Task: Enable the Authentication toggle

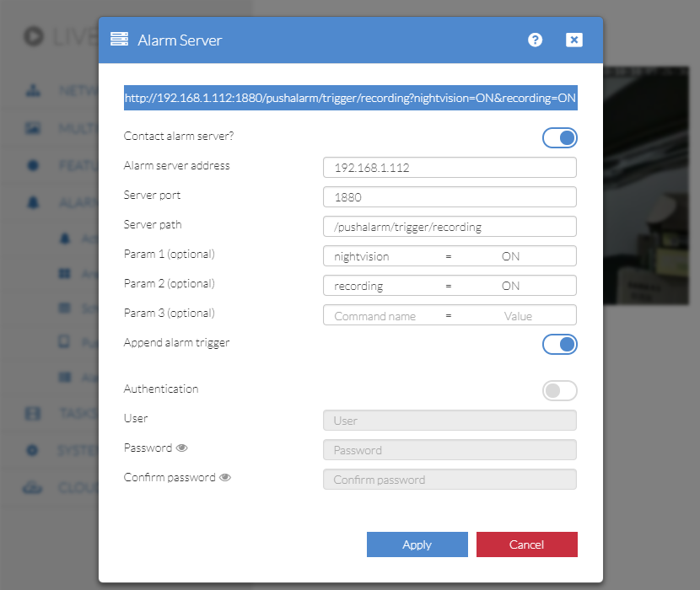Action: pos(560,390)
